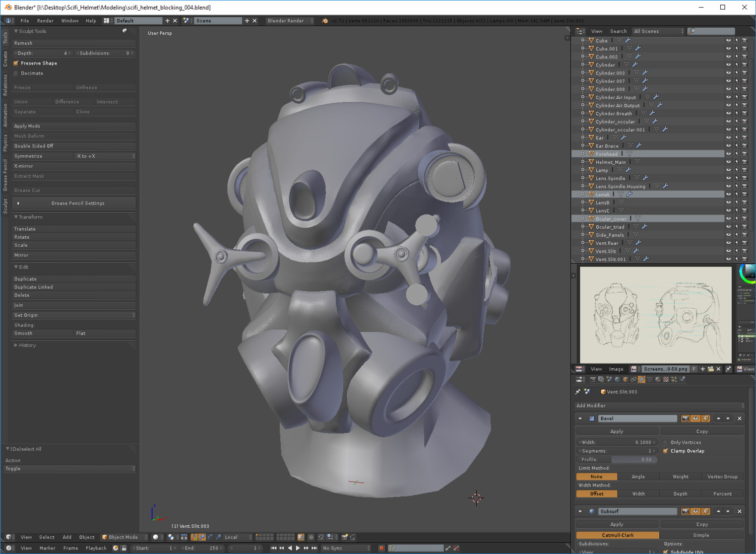Open the Blender Render engine dropdown

[x=290, y=21]
